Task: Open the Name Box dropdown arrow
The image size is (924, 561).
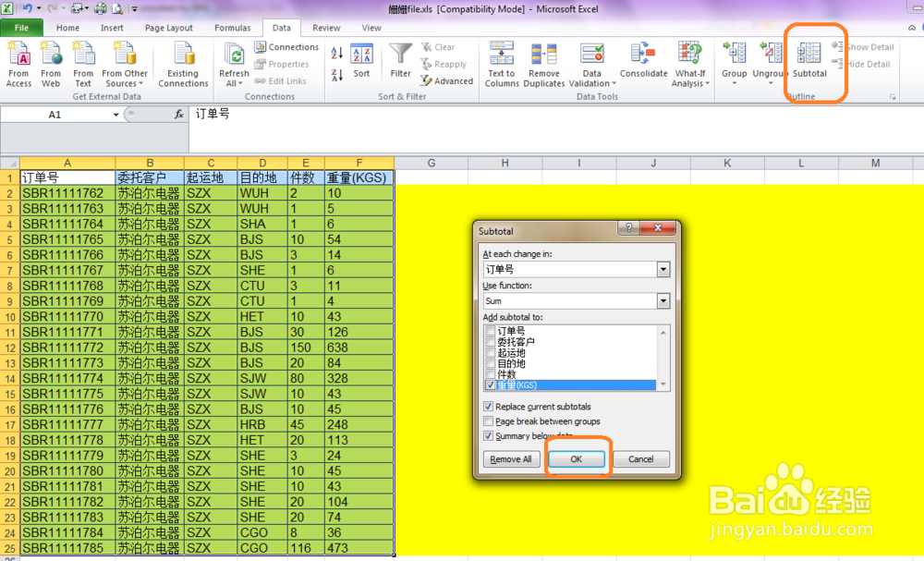Action: [x=116, y=115]
